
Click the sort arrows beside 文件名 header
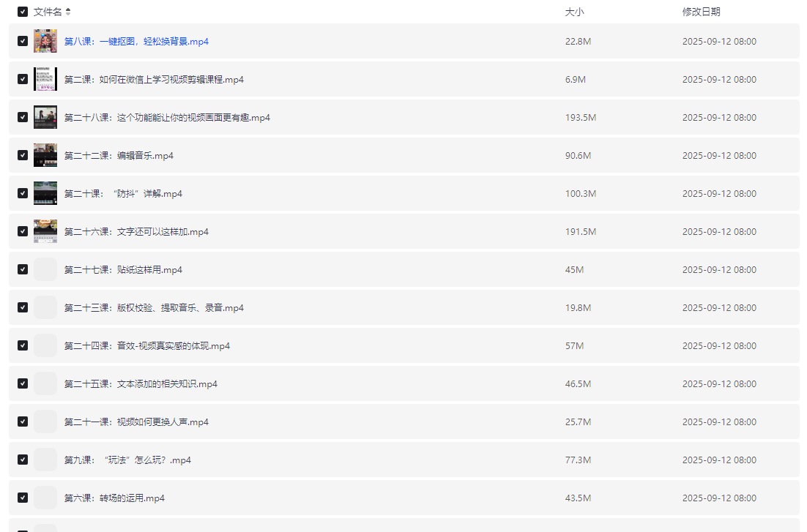pyautogui.click(x=68, y=12)
